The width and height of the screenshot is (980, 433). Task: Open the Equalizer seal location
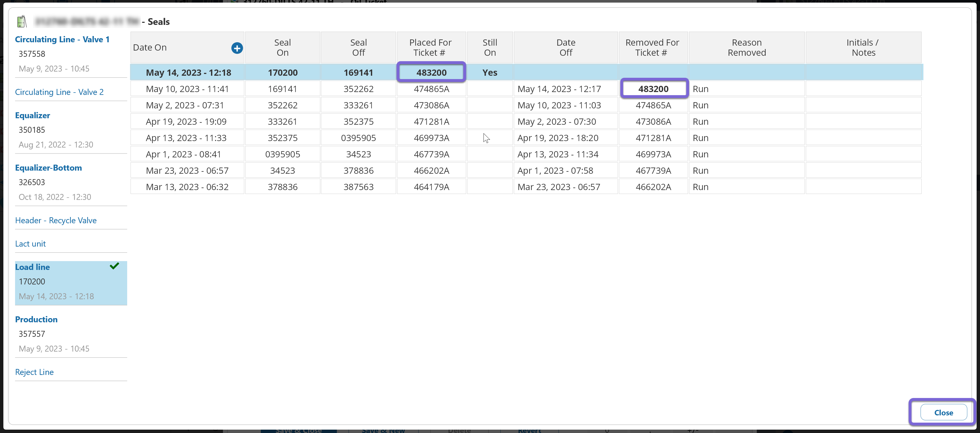point(32,115)
